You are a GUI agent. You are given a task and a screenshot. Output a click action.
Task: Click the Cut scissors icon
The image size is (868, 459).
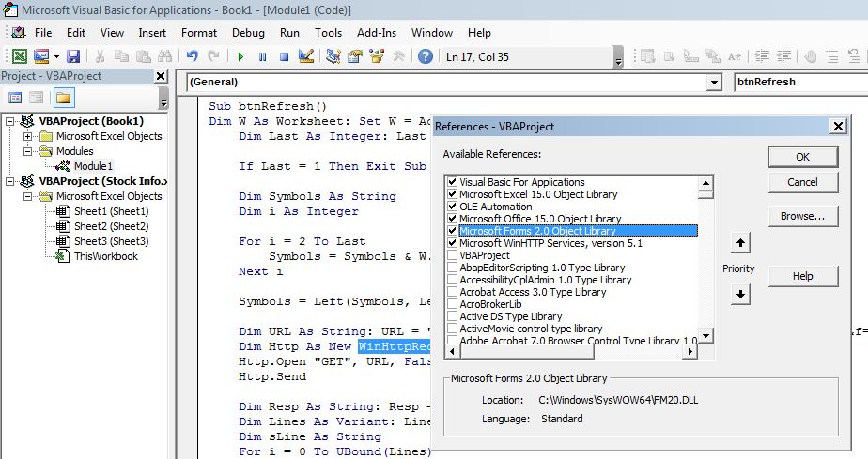[100, 56]
